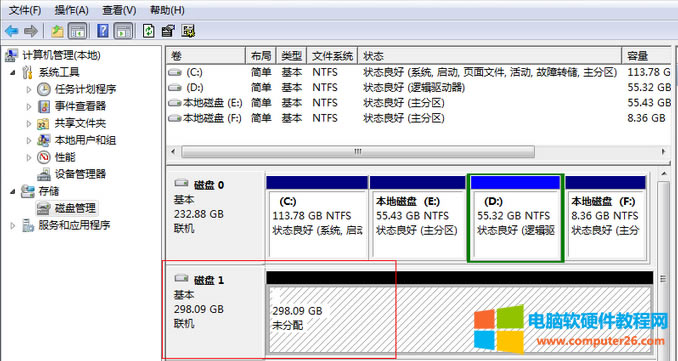Viewport: 678px width, 361px height.
Task: Click the Forward arrow toolbar icon
Action: pyautogui.click(x=31, y=31)
